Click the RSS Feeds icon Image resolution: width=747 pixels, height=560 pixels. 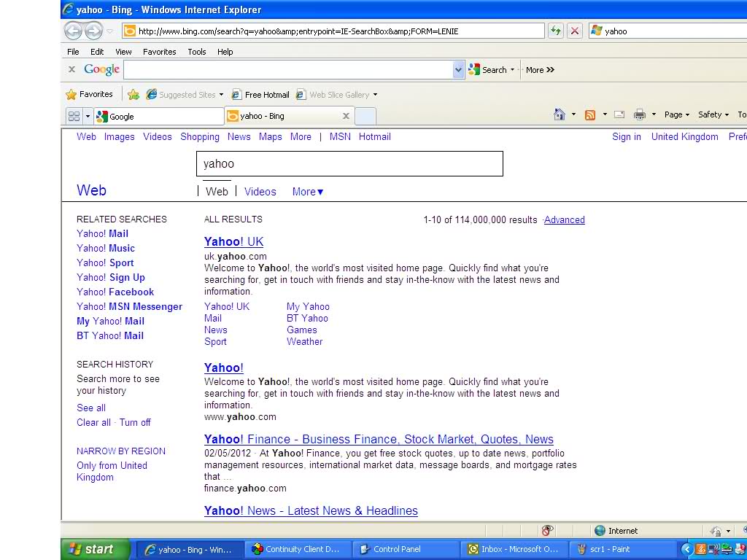coord(589,114)
